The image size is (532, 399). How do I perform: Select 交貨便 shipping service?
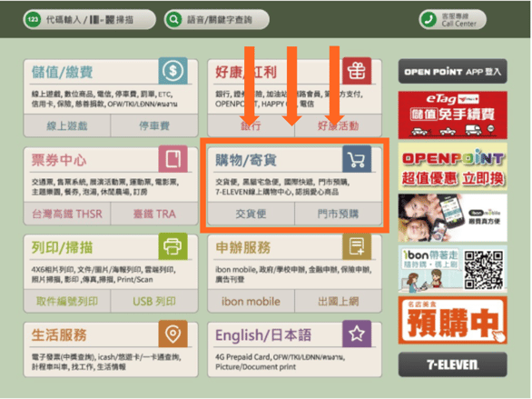[251, 214]
